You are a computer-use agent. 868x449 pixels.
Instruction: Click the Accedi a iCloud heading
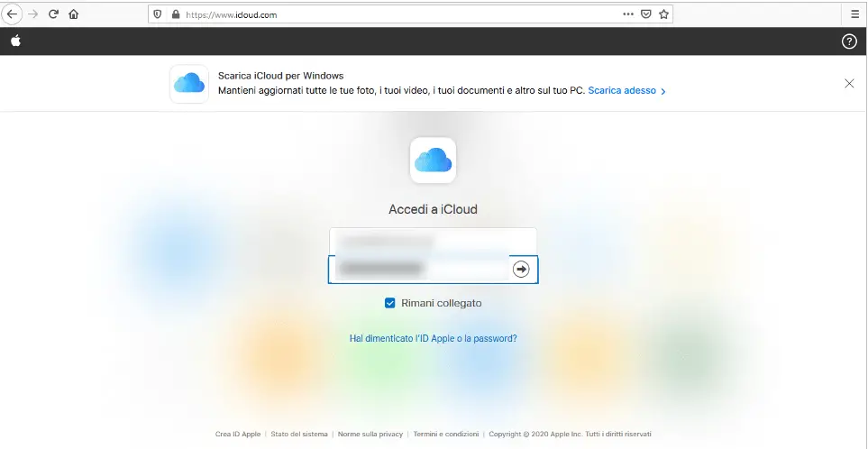[433, 209]
